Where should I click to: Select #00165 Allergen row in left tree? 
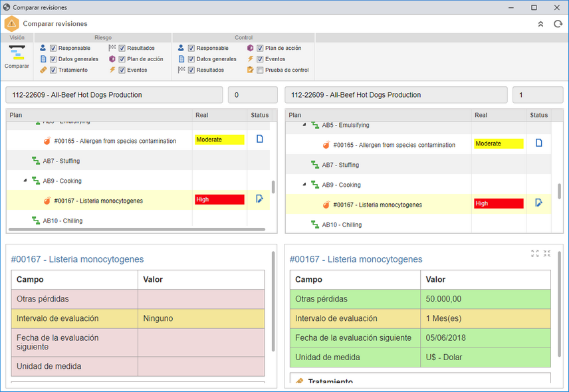[x=138, y=141]
